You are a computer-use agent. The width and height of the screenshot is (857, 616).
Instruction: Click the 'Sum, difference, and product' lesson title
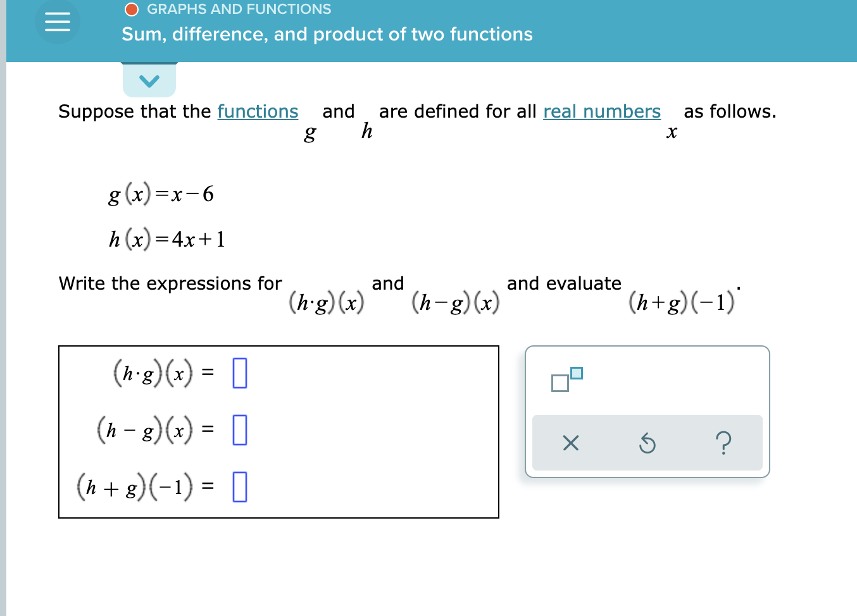pos(326,34)
